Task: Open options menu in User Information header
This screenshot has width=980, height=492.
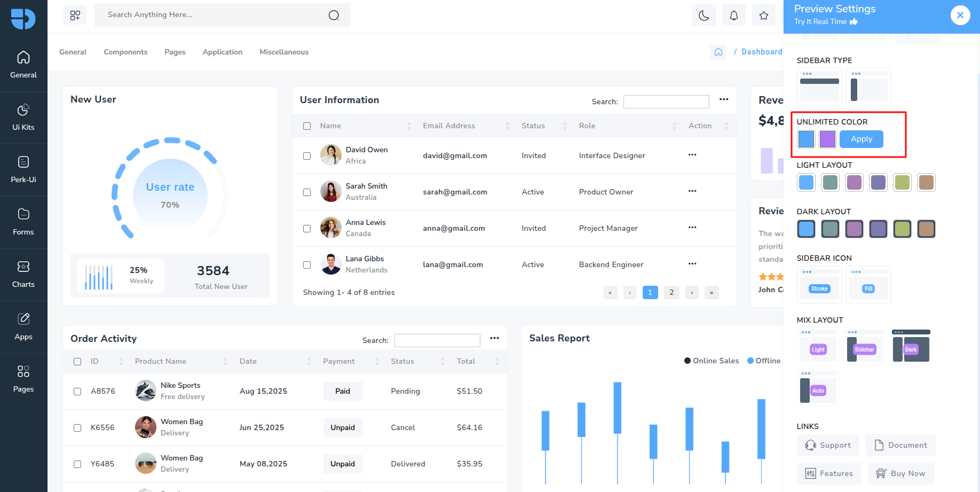Action: tap(723, 99)
